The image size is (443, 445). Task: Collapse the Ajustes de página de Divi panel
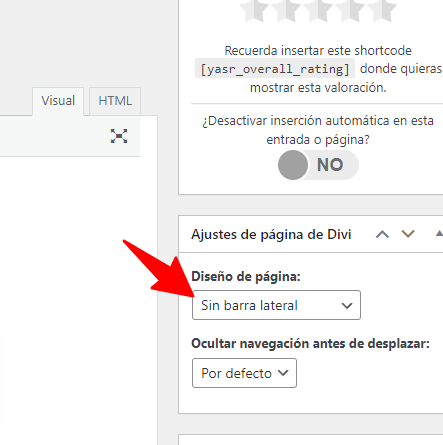[x=439, y=234]
